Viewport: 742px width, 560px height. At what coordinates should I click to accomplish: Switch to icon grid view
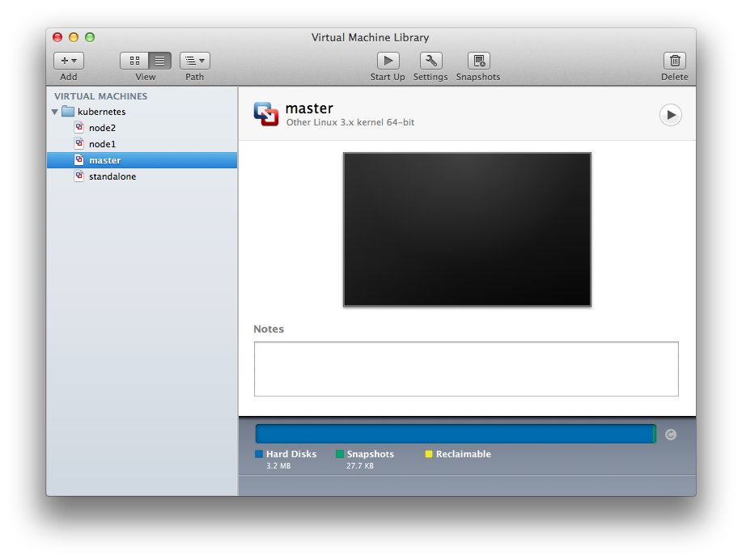pos(134,61)
